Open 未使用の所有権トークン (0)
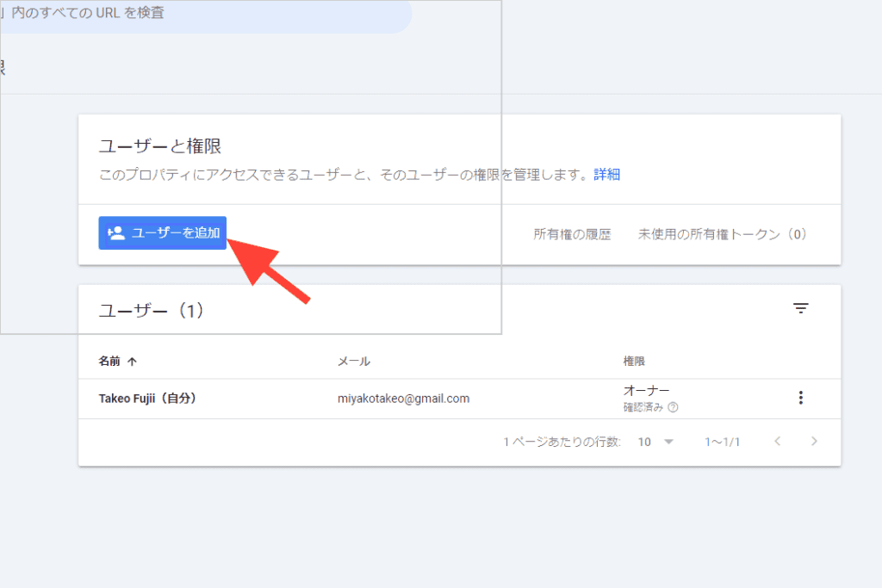The image size is (882, 588). (x=723, y=234)
